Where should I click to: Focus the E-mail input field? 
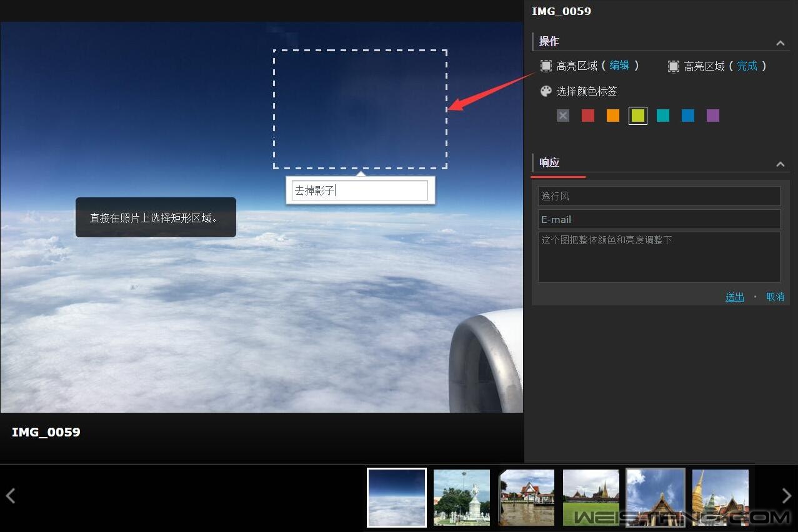click(x=659, y=219)
